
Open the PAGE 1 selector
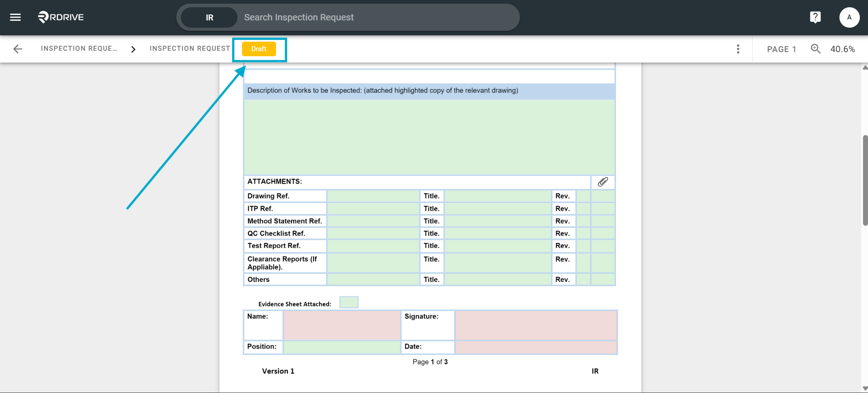[x=781, y=49]
